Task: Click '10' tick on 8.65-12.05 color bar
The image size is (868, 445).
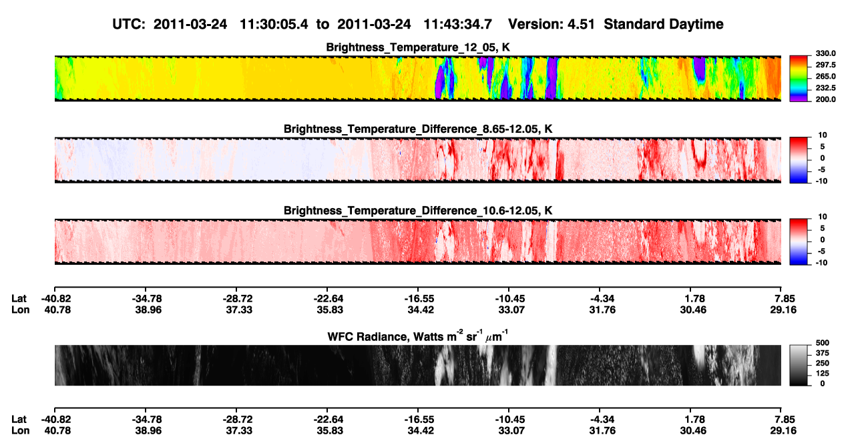Action: (823, 135)
